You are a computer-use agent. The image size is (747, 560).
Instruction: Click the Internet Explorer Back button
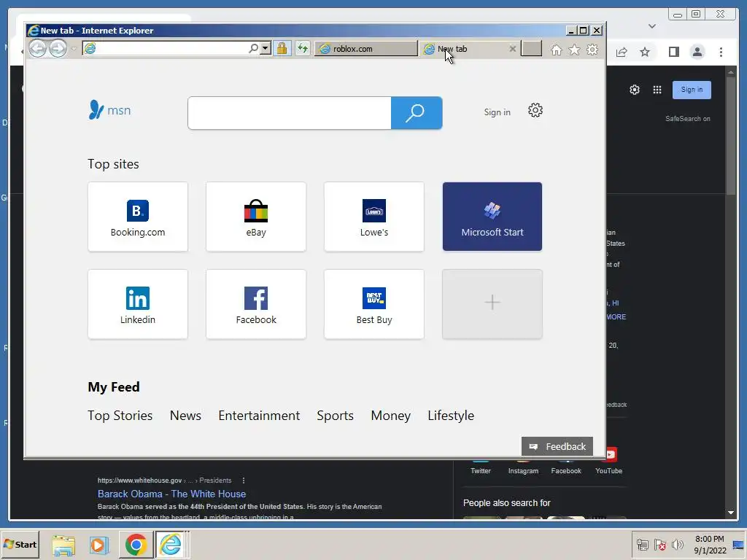38,48
